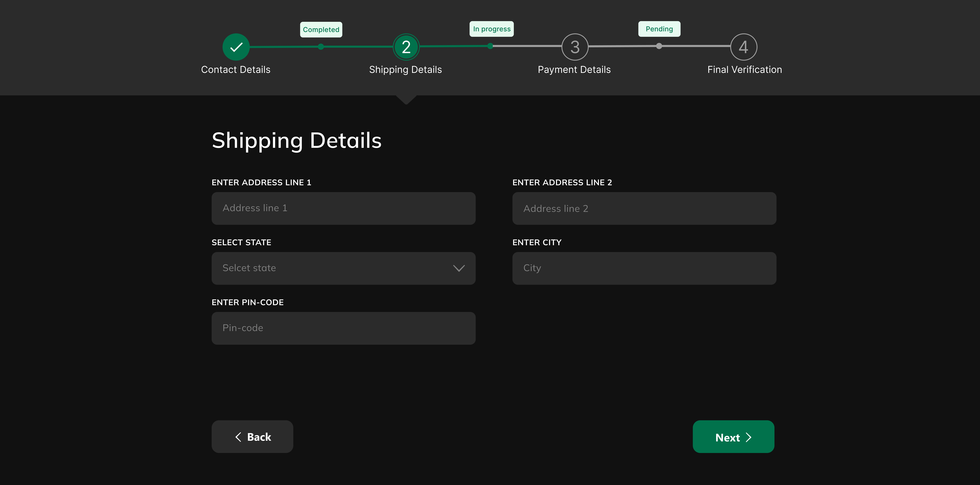The image size is (980, 485).
Task: Click the ENTER CITY label
Action: click(537, 242)
